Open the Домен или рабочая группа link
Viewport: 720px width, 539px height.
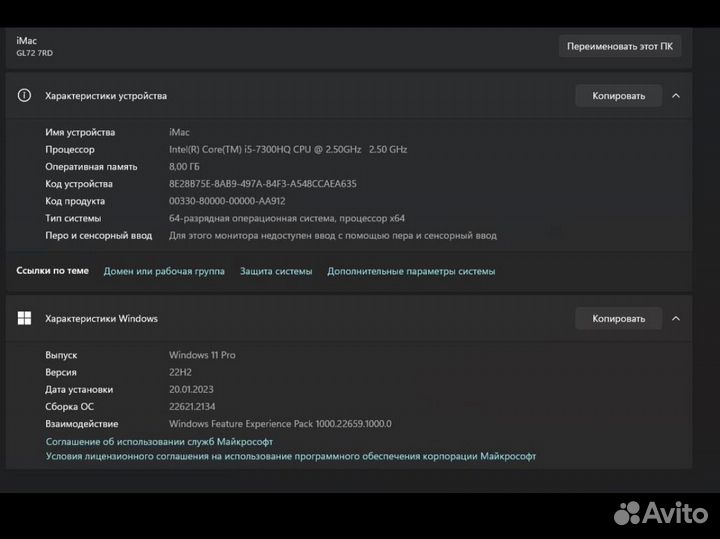tap(164, 271)
